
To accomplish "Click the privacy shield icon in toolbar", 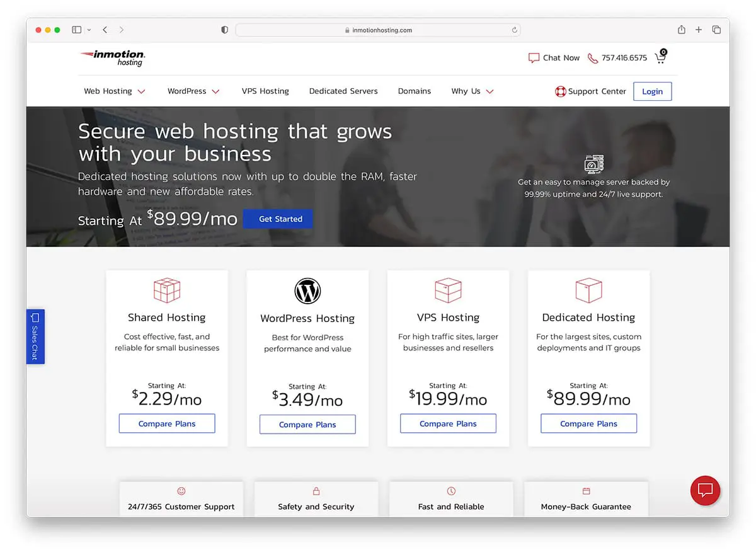I will (224, 30).
